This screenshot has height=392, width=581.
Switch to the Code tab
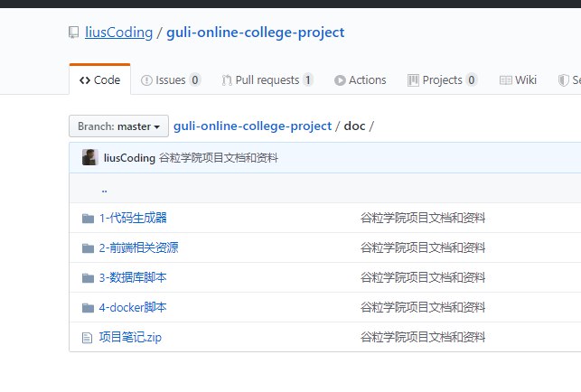coord(99,80)
